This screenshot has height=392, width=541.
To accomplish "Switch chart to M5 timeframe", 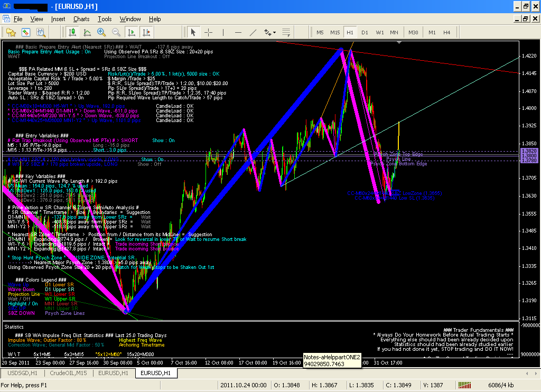I will (x=320, y=32).
